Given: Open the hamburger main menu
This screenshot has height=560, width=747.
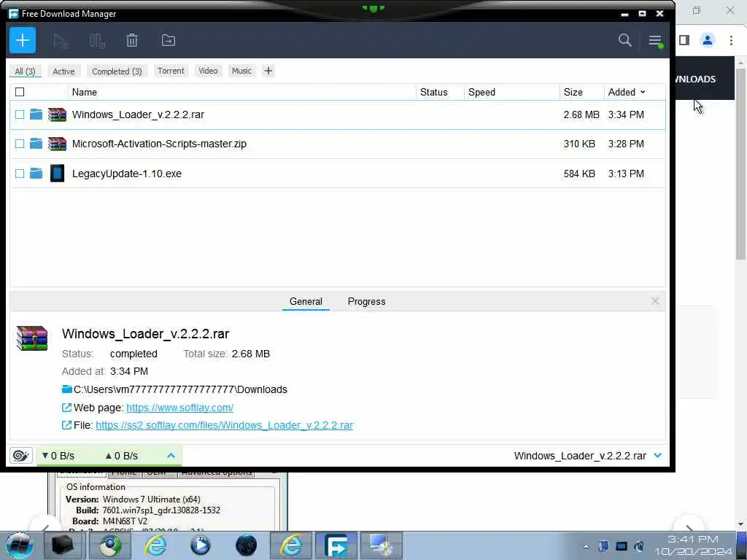Looking at the screenshot, I should click(656, 41).
